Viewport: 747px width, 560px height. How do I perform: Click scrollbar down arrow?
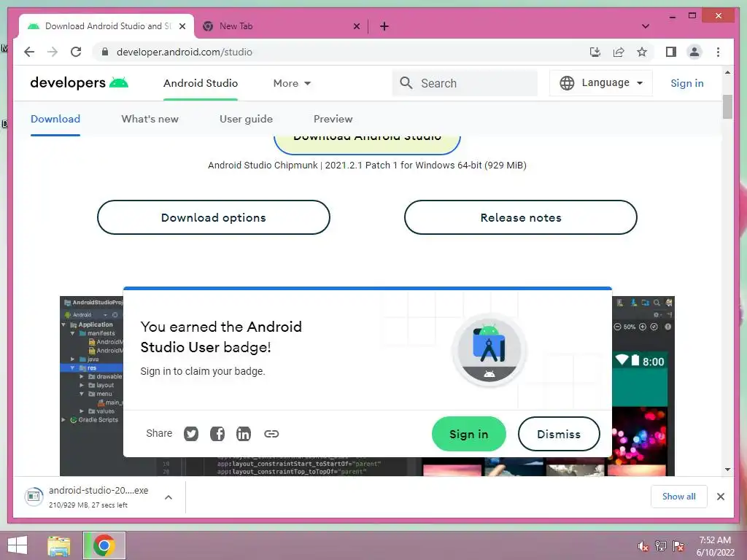click(727, 470)
